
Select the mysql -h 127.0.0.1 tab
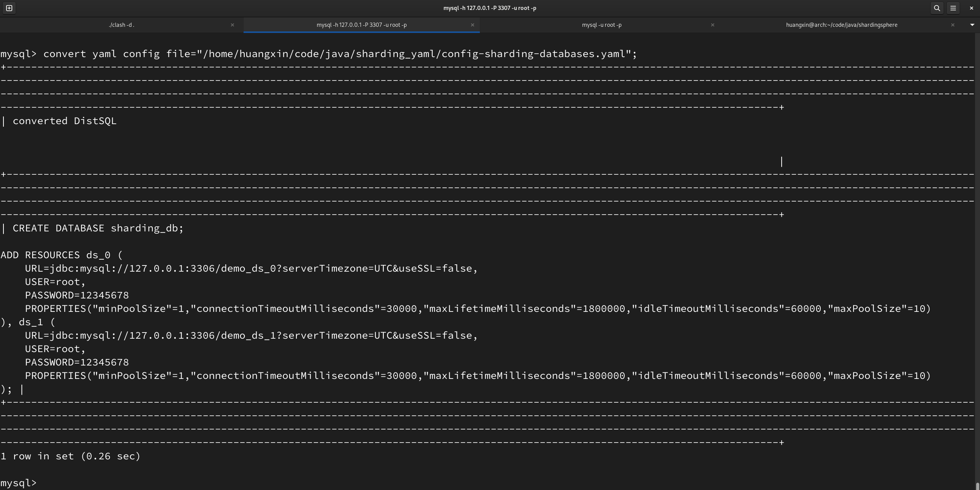coord(361,25)
